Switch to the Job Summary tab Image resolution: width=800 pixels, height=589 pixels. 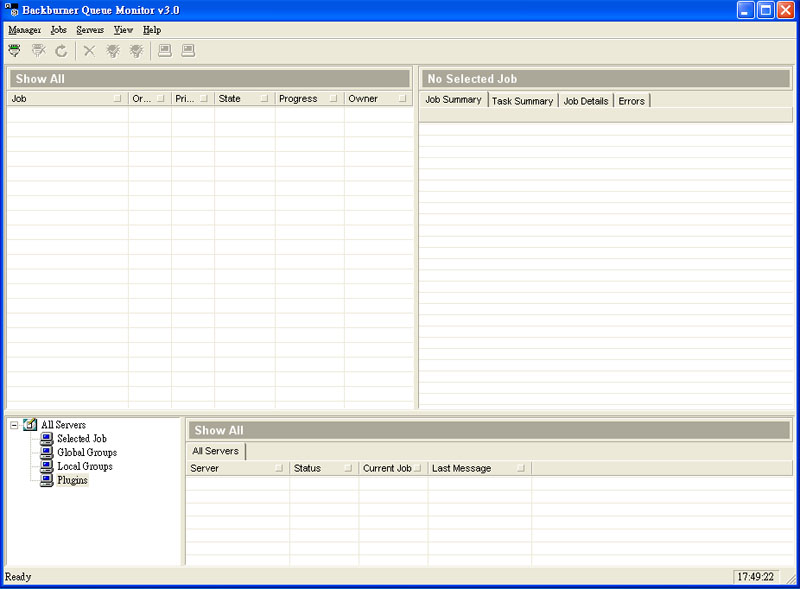[x=454, y=100]
